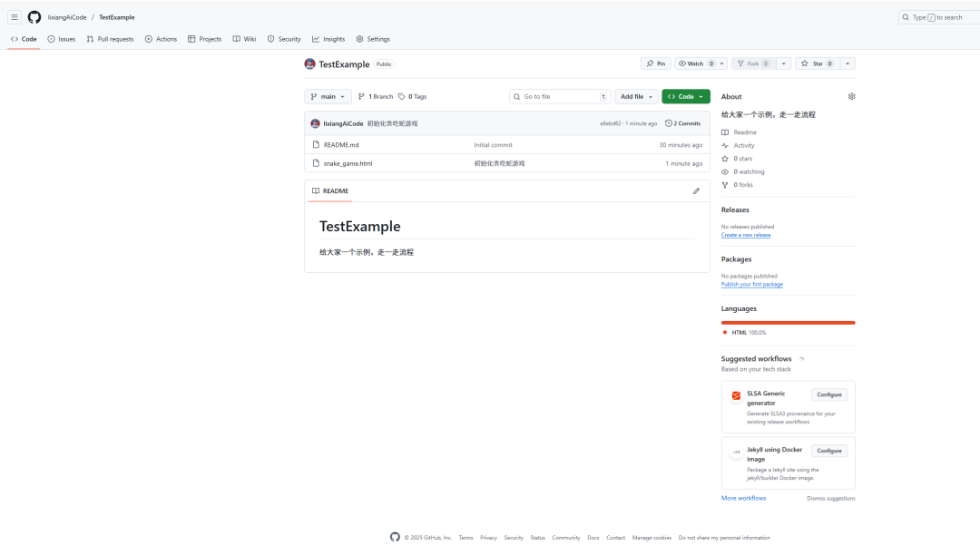Open the star lists dropdown arrow
980x545 pixels.
point(848,63)
